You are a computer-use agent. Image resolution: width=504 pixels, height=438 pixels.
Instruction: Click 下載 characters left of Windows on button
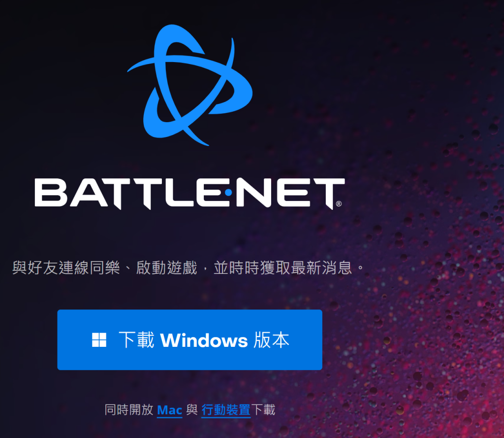137,340
